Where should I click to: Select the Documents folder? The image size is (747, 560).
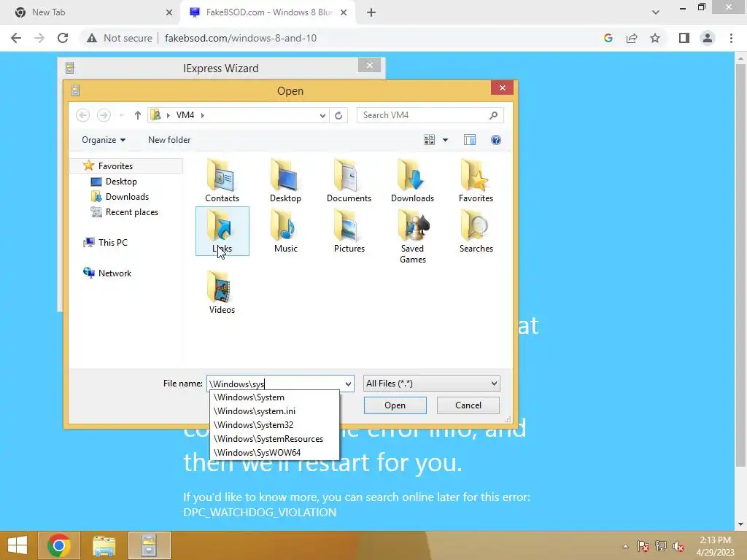349,181
